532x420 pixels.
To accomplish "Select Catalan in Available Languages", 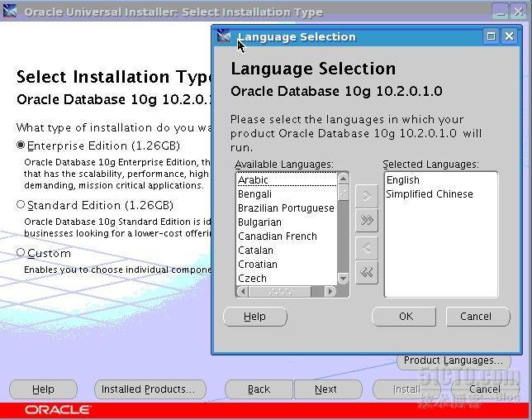I will click(287, 251).
